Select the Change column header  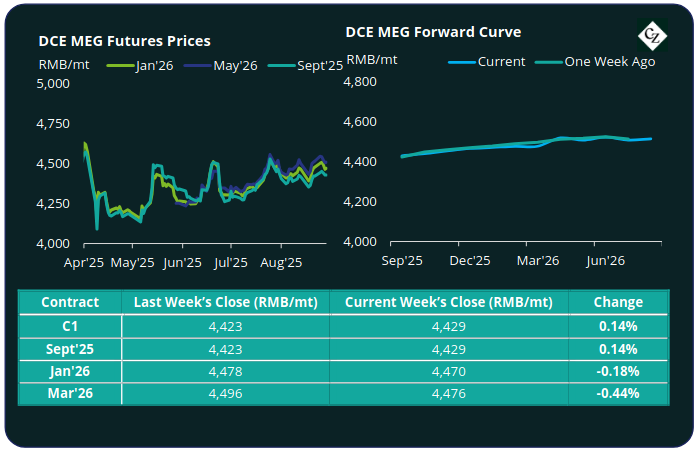[x=618, y=302]
